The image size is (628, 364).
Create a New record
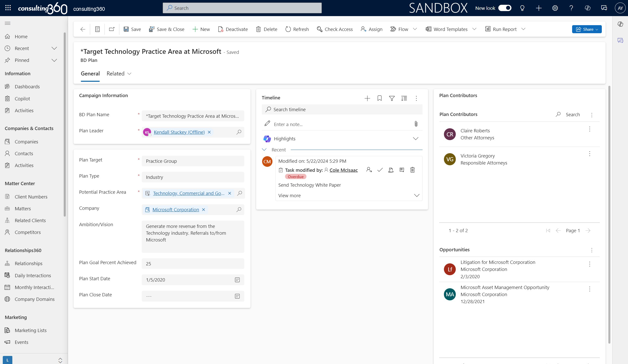click(201, 29)
